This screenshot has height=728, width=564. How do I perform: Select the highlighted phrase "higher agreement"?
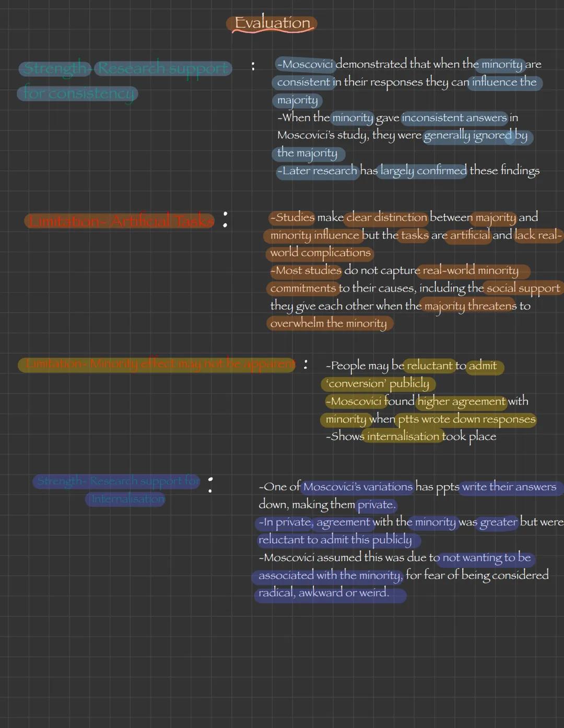click(x=461, y=401)
